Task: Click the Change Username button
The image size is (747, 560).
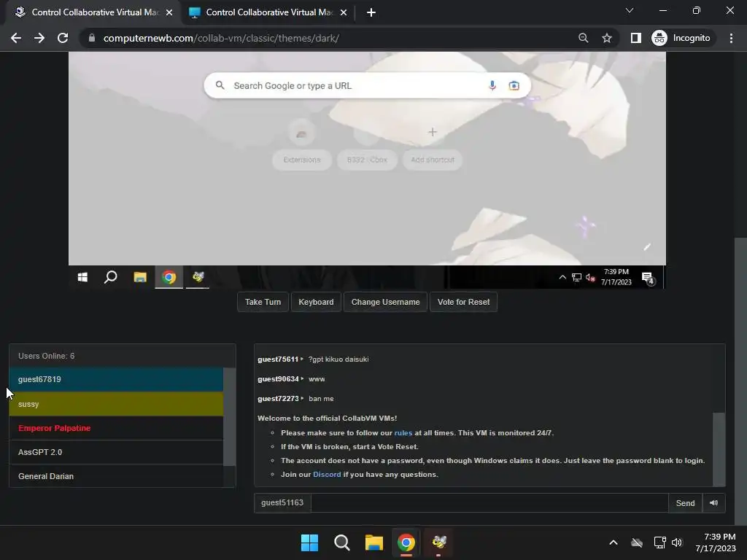Action: point(385,302)
